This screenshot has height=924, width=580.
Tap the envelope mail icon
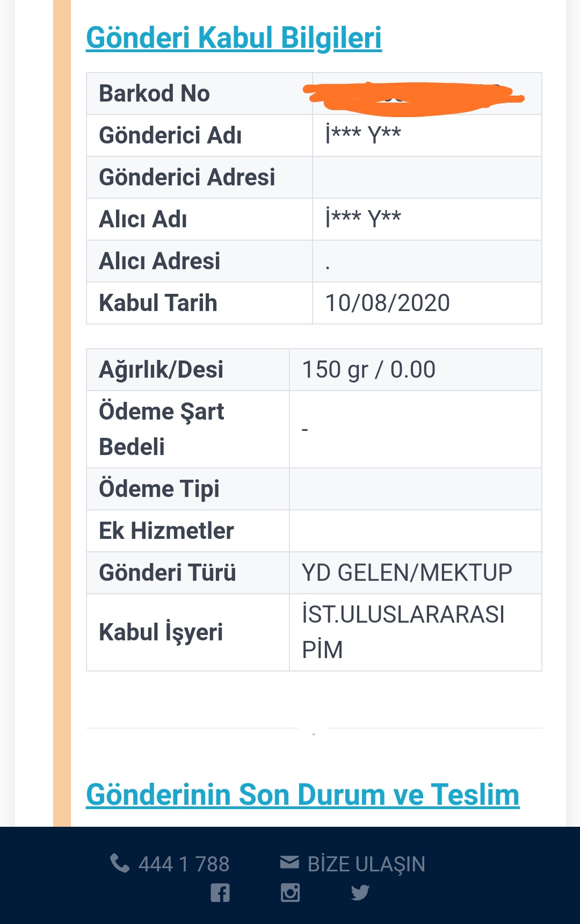coord(289,862)
